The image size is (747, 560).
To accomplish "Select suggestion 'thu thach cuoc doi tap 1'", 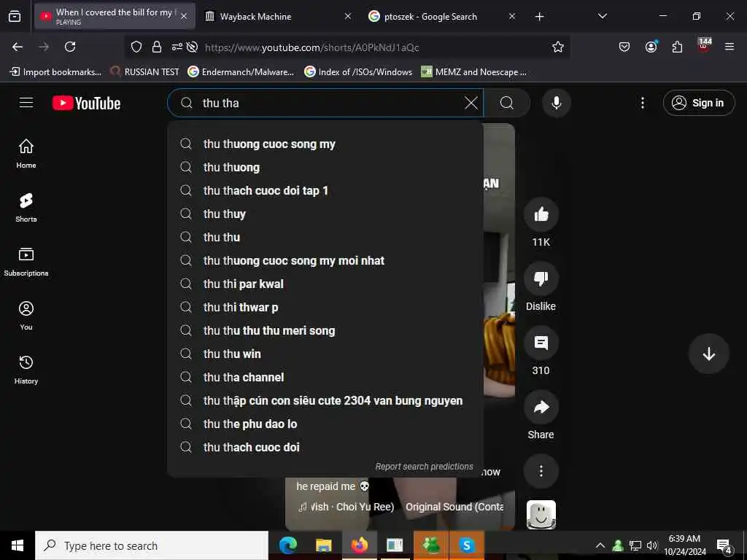I will point(325,190).
